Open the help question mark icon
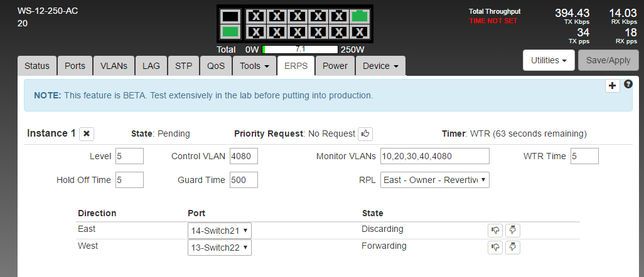Image resolution: width=644 pixels, height=277 pixels. 628,84
